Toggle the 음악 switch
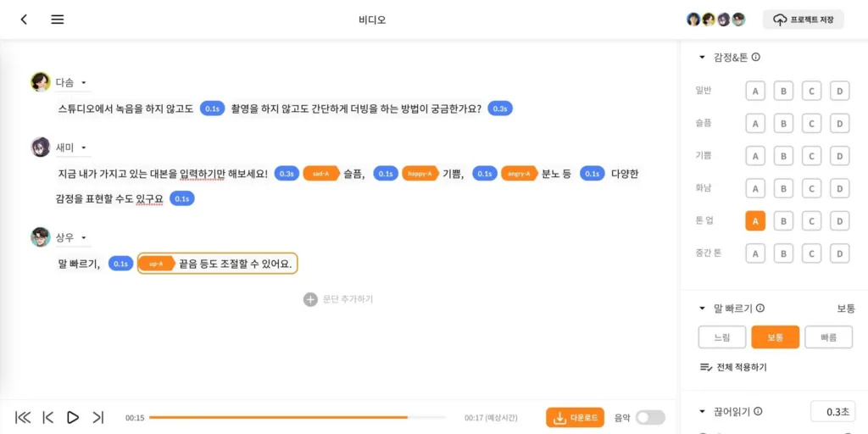 coord(650,417)
